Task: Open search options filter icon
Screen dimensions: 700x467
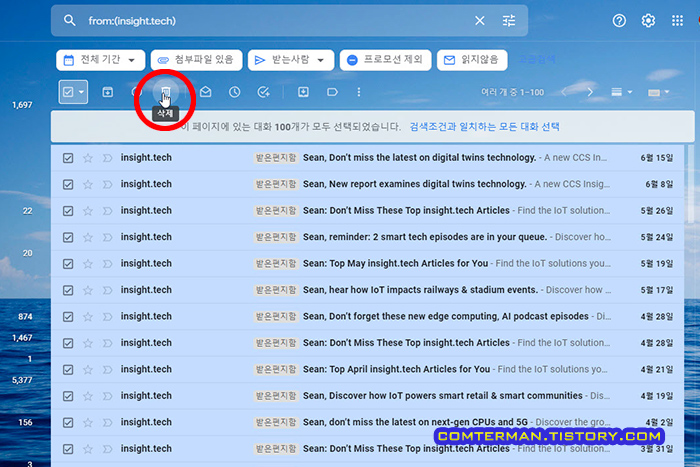Action: 508,21
